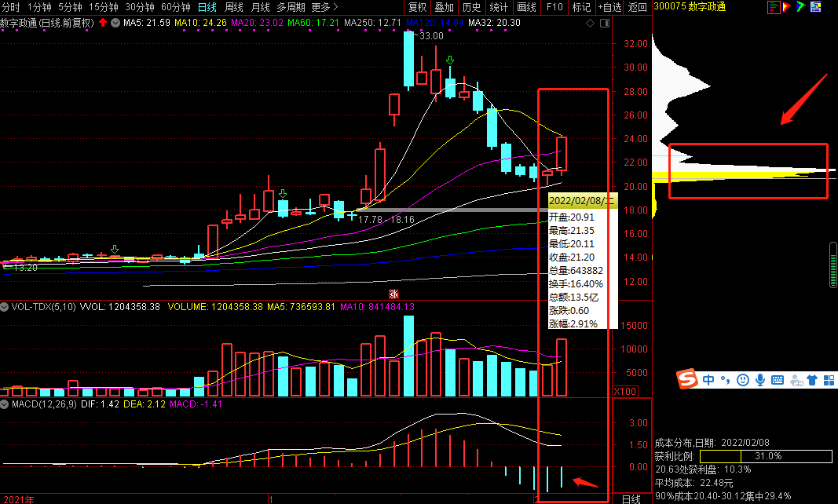This screenshot has width=838, height=504.
Task: Select the 5分钟 period tab
Action: pos(70,7)
